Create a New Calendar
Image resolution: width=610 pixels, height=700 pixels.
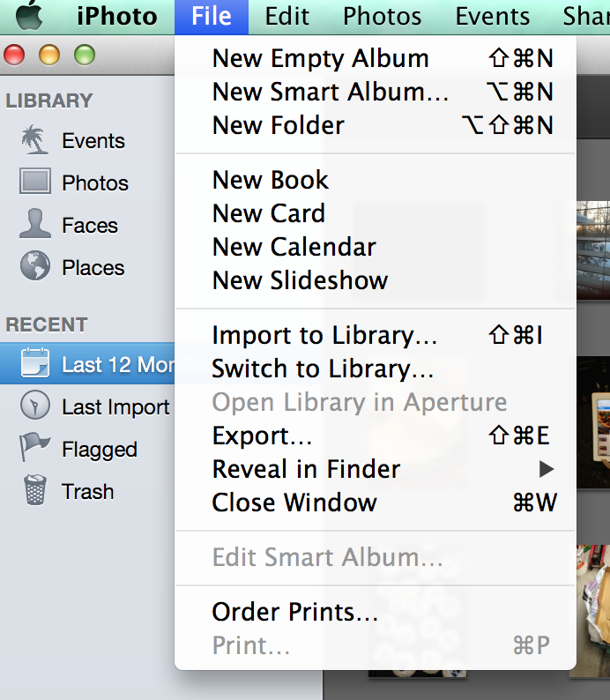pyautogui.click(x=376, y=247)
